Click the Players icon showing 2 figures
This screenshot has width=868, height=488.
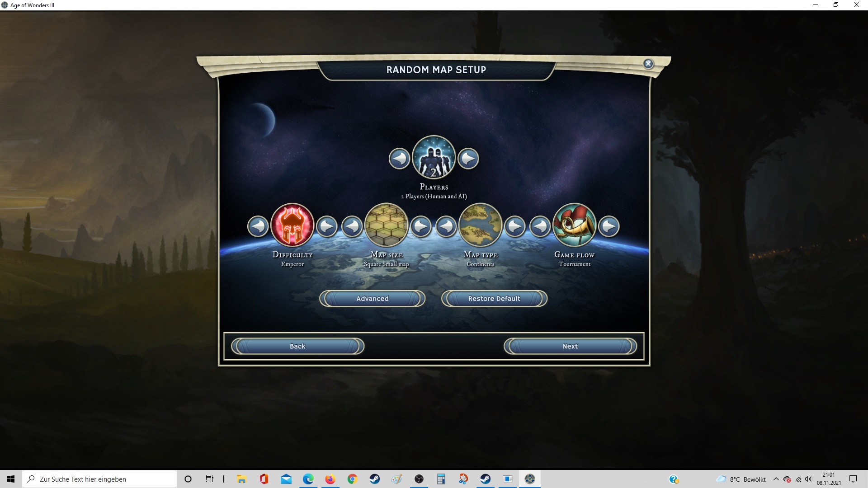[x=434, y=157]
